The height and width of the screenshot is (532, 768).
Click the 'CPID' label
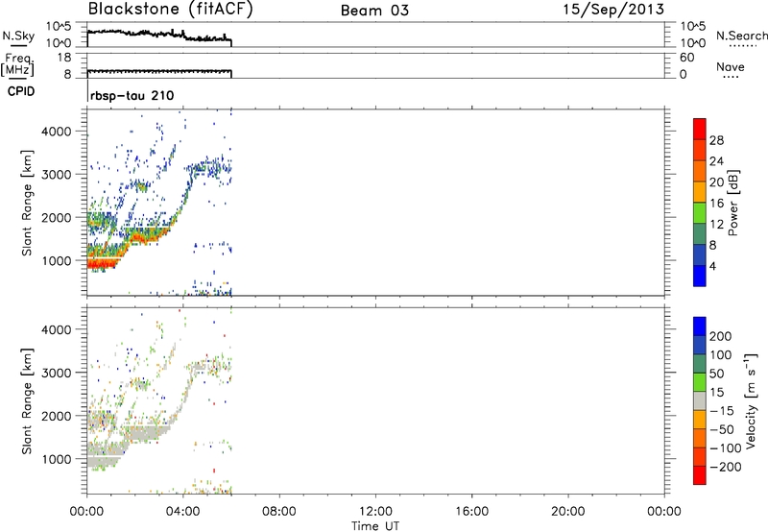(x=21, y=91)
